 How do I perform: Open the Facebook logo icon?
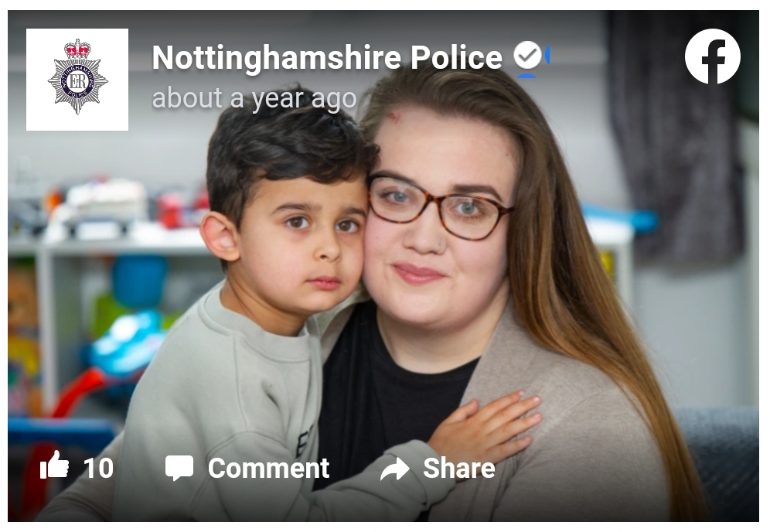(712, 56)
